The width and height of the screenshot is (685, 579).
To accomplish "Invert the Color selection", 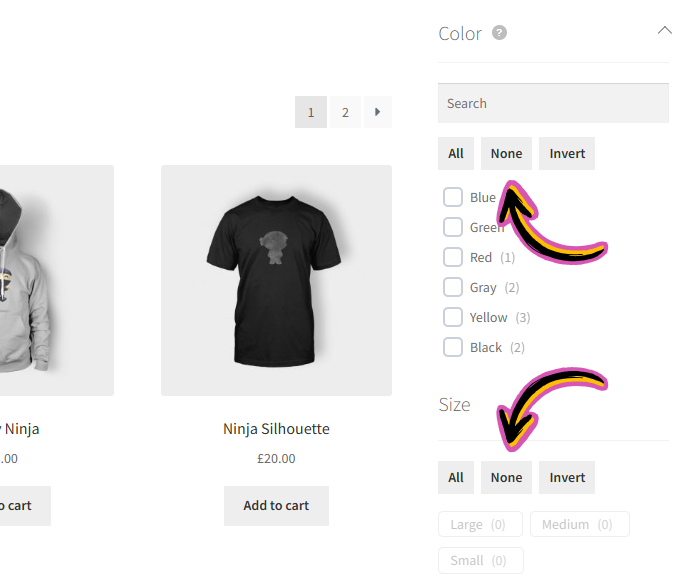I will [567, 153].
